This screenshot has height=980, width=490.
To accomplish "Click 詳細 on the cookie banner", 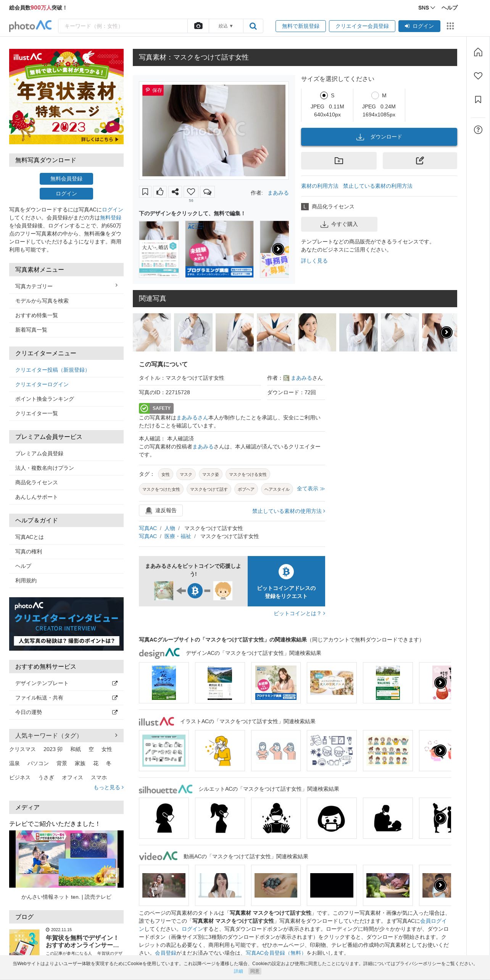I will pos(239,971).
